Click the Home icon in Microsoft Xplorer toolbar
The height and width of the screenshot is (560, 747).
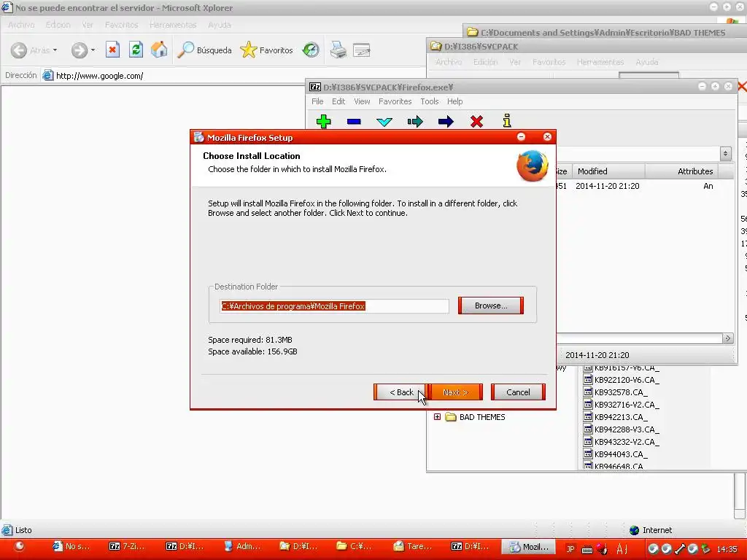(159, 50)
